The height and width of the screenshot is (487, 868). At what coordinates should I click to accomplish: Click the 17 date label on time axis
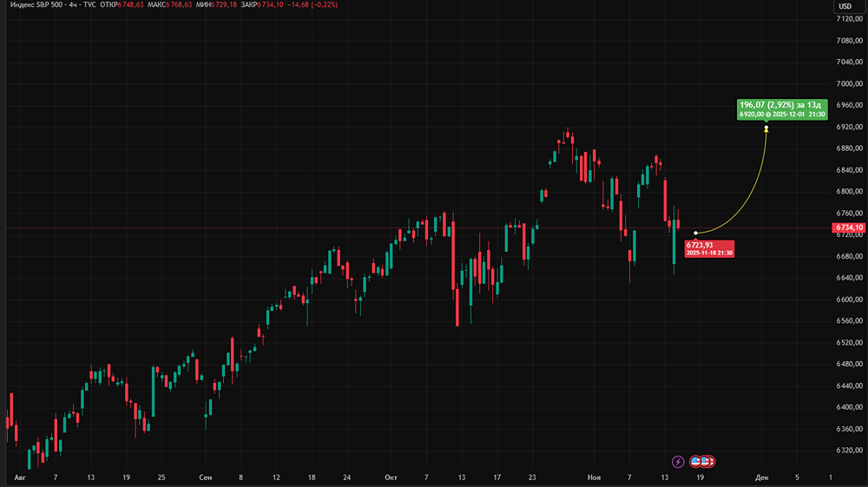tap(497, 477)
